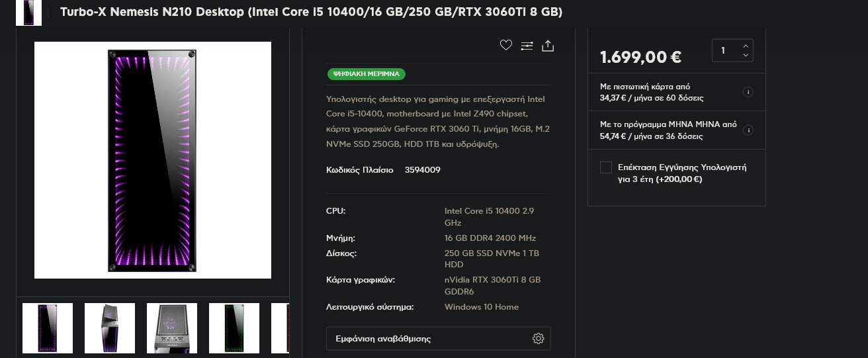Click small product icon in sticky header
The height and width of the screenshot is (358, 868).
[28, 13]
